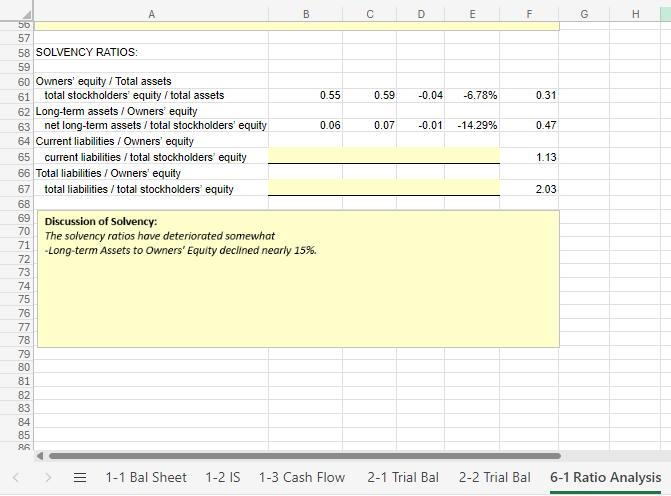Click 'total stockholders' equity / total assets' cell
The image size is (671, 496).
(151, 95)
